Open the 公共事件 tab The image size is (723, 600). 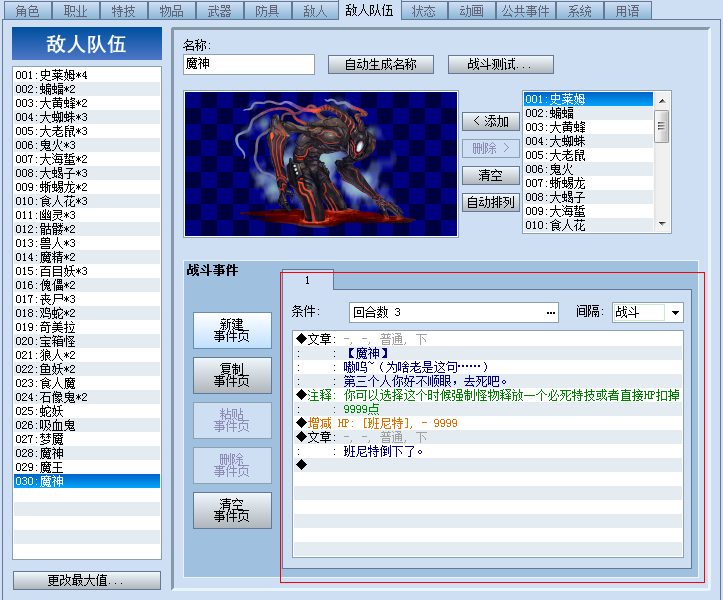pos(526,10)
